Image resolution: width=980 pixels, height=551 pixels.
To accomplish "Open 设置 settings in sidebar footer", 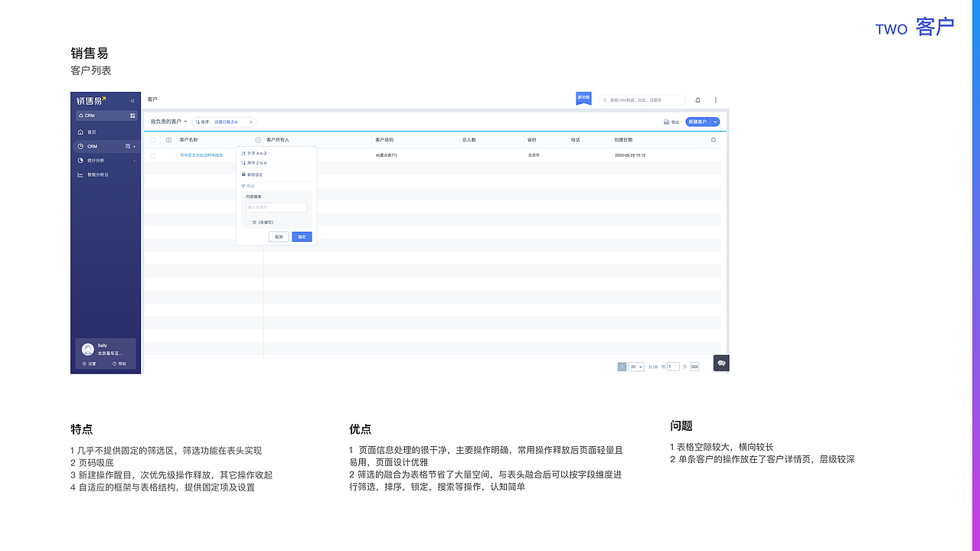I will [x=90, y=364].
